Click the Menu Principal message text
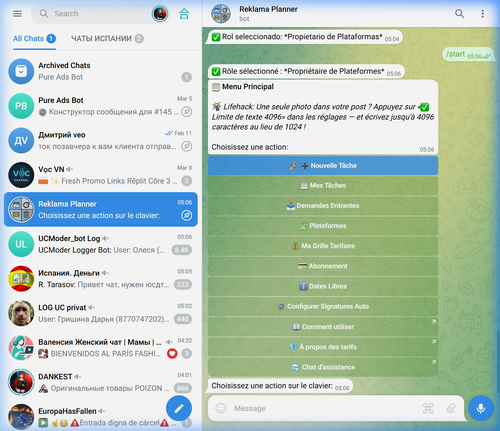Image resolution: width=500 pixels, height=431 pixels. coord(323,117)
